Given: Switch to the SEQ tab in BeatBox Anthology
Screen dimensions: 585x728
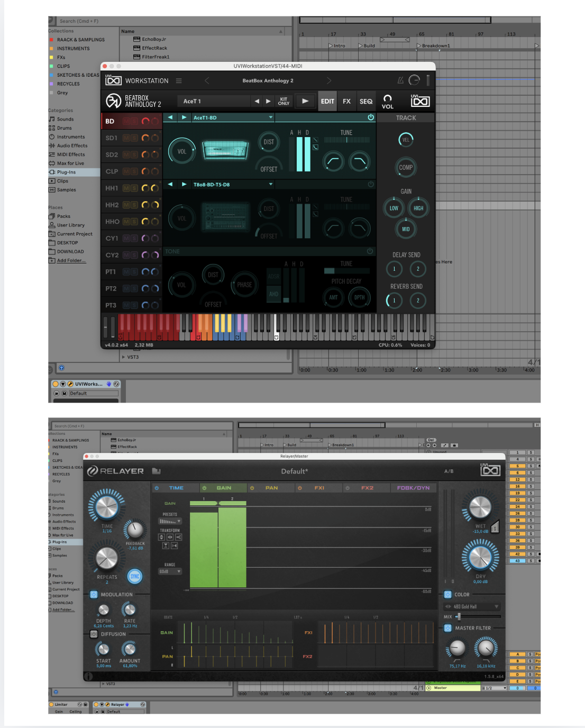Looking at the screenshot, I should click(x=365, y=101).
